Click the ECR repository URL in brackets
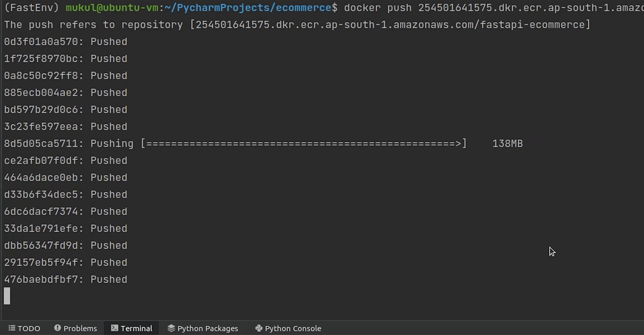Image resolution: width=644 pixels, height=335 pixels. click(x=390, y=25)
